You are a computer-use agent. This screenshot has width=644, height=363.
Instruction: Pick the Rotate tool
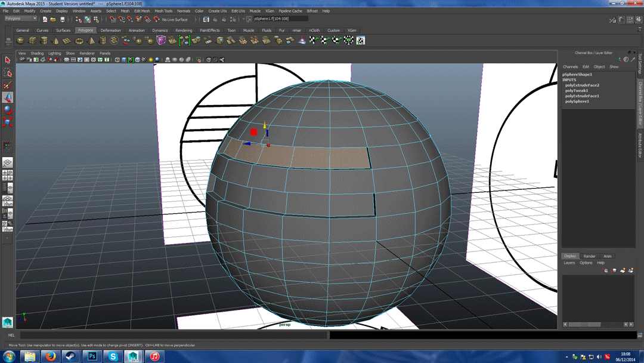click(7, 110)
